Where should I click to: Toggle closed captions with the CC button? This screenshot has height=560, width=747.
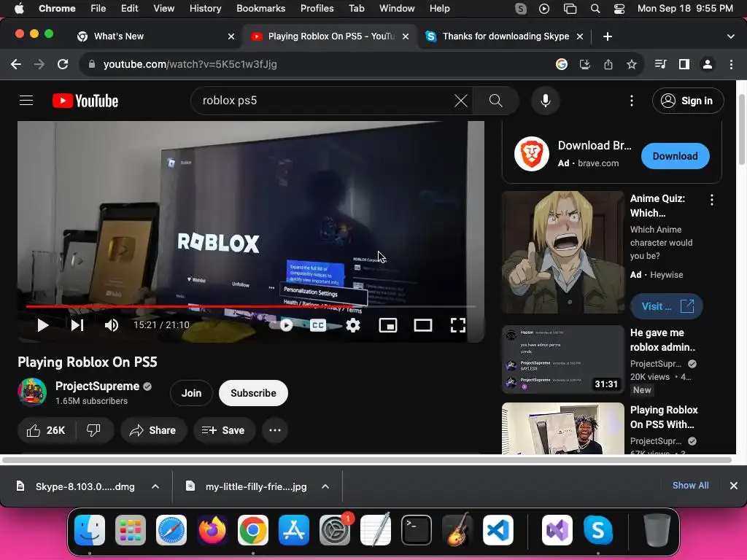[x=318, y=325]
